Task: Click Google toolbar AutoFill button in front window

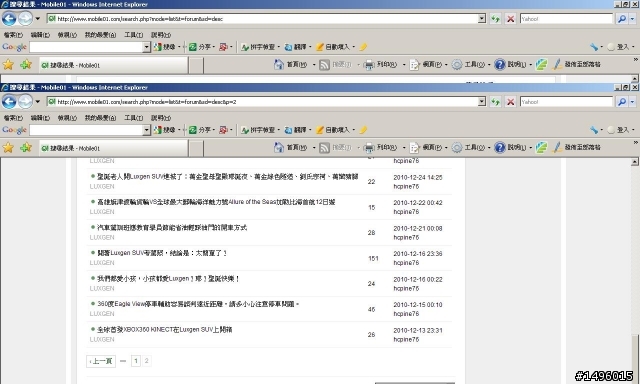Action: click(x=333, y=130)
